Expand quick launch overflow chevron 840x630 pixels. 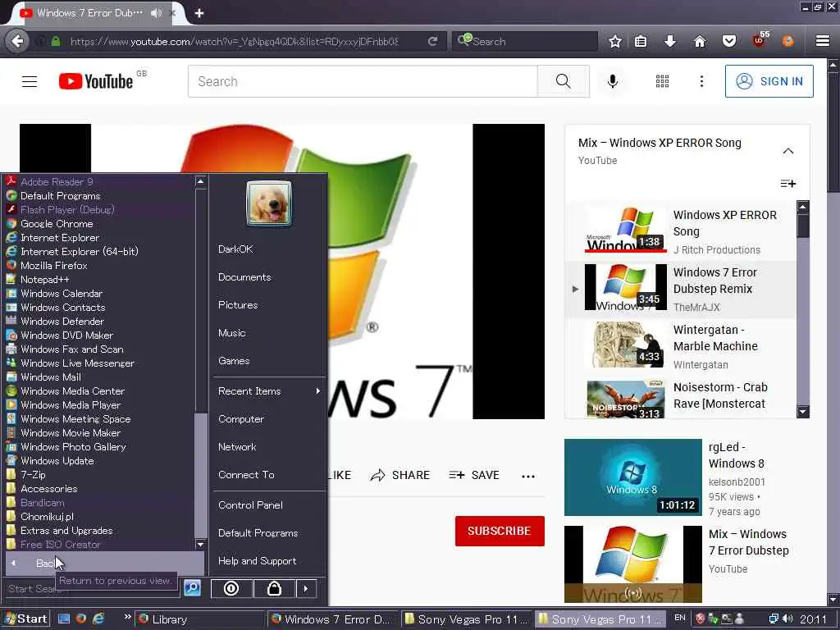coord(127,617)
